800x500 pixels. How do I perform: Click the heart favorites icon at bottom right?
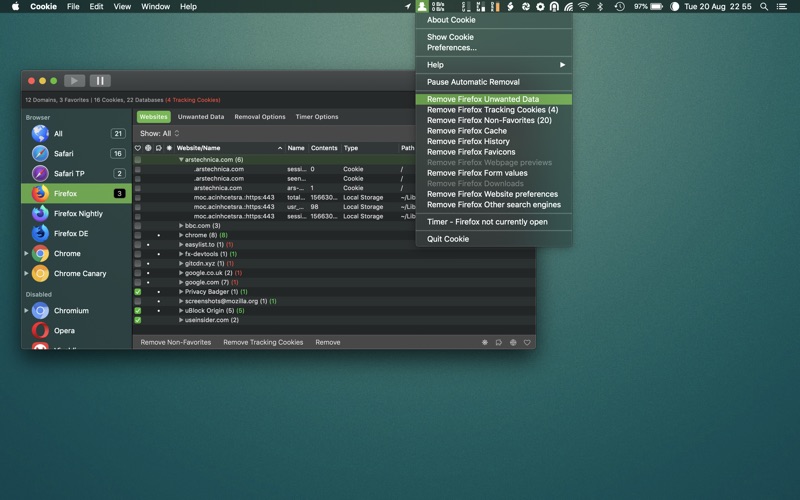pyautogui.click(x=527, y=342)
